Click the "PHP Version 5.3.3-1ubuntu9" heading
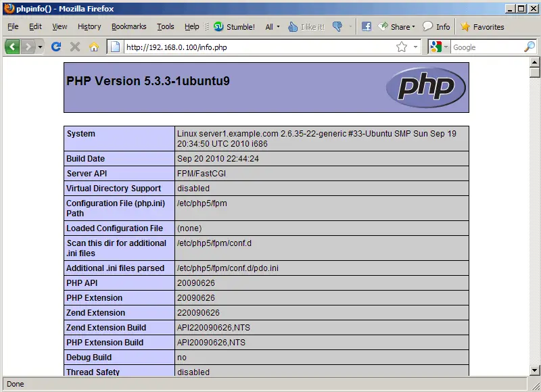Viewport: 541px width, 392px height. point(148,80)
